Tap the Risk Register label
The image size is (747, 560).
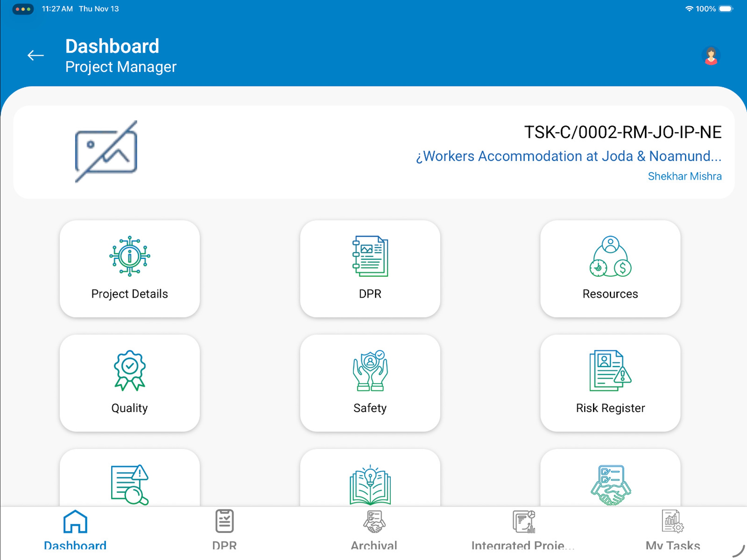click(610, 408)
